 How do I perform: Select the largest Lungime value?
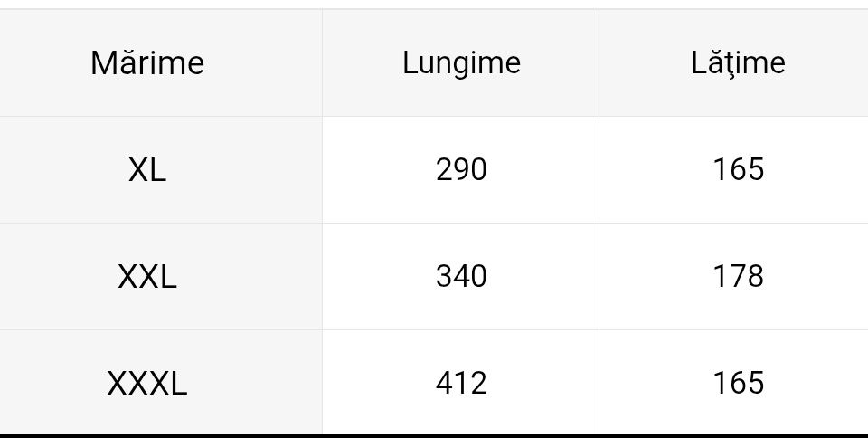pyautogui.click(x=461, y=383)
